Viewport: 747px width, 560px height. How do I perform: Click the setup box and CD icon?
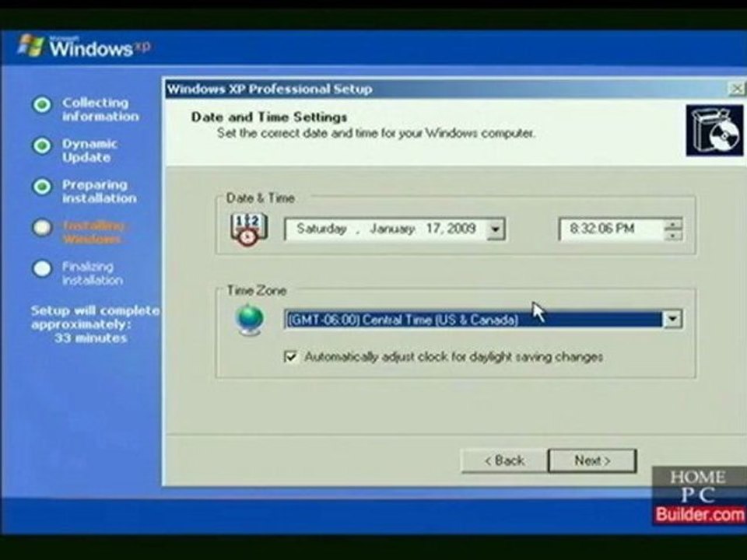(x=714, y=131)
